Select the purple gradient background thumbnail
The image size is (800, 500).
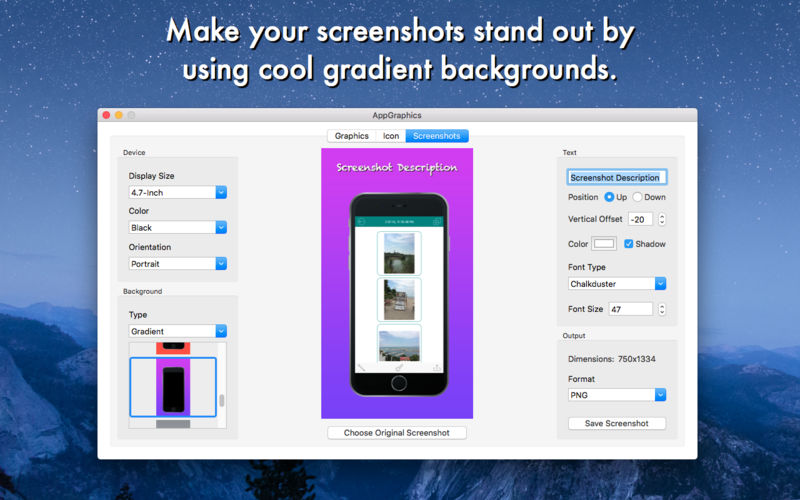click(173, 387)
